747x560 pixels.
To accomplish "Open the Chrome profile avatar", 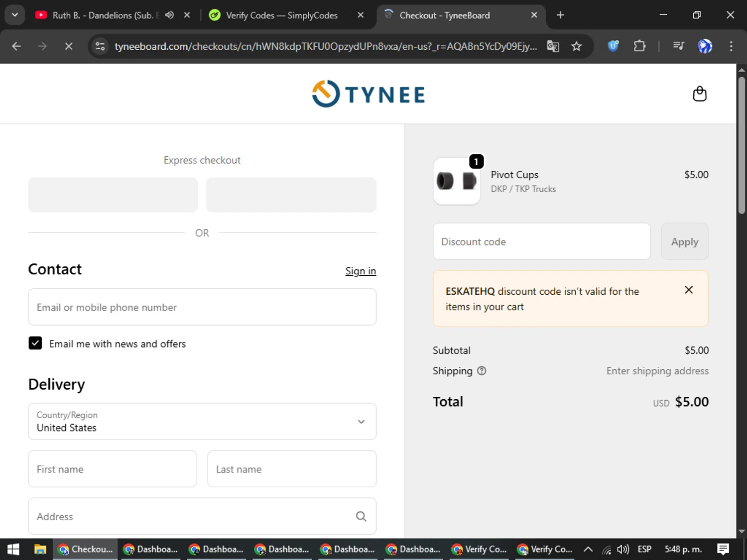I will 705,46.
